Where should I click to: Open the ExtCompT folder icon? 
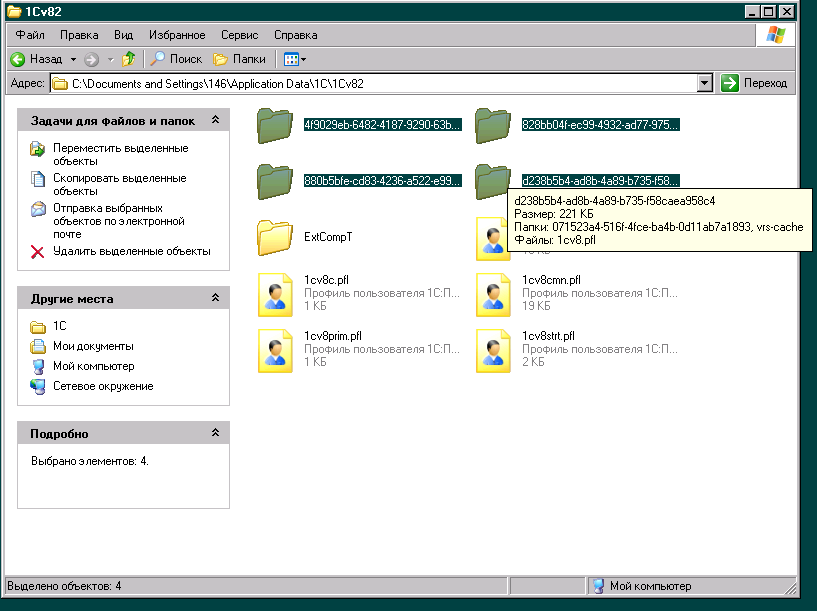274,237
